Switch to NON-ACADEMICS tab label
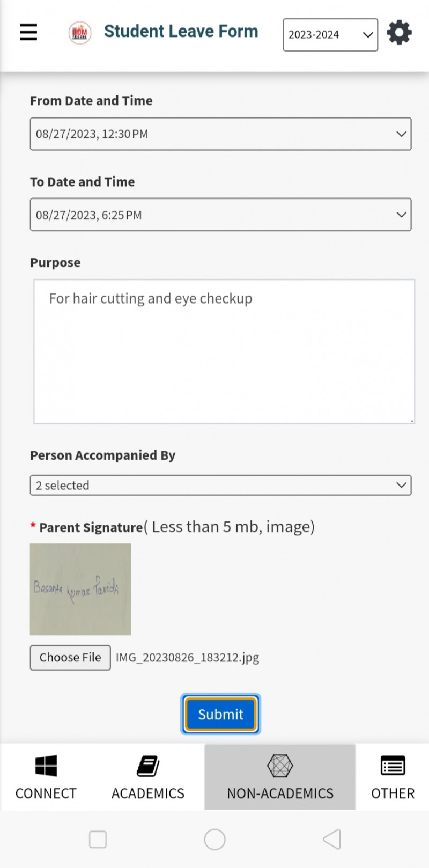The image size is (429, 868). (x=280, y=793)
